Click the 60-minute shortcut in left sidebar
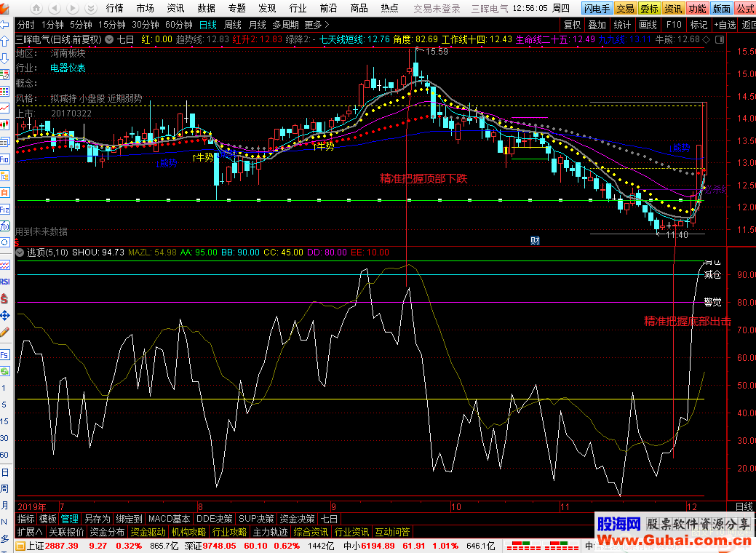The width and height of the screenshot is (756, 553). click(x=4, y=455)
